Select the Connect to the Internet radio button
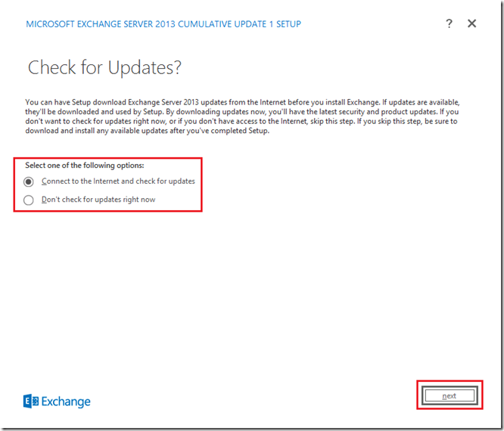 click(29, 181)
